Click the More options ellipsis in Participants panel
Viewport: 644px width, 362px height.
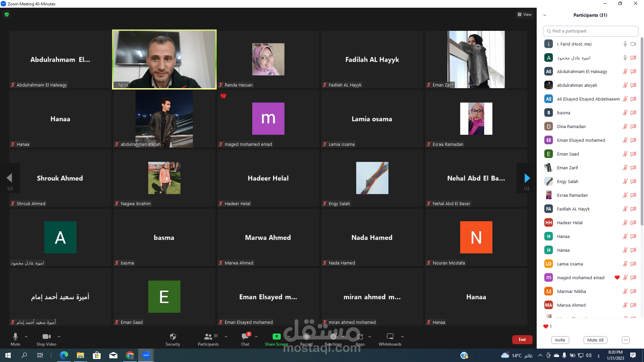click(626, 340)
